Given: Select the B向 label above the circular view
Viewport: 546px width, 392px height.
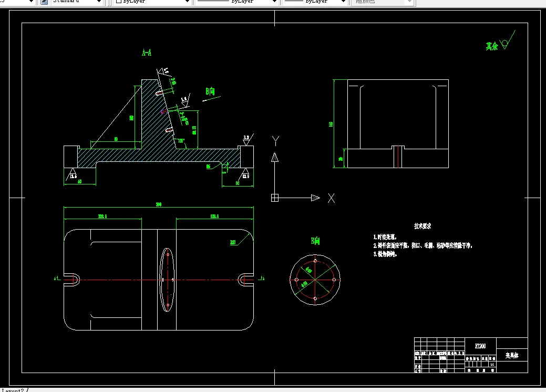Looking at the screenshot, I should pos(315,241).
